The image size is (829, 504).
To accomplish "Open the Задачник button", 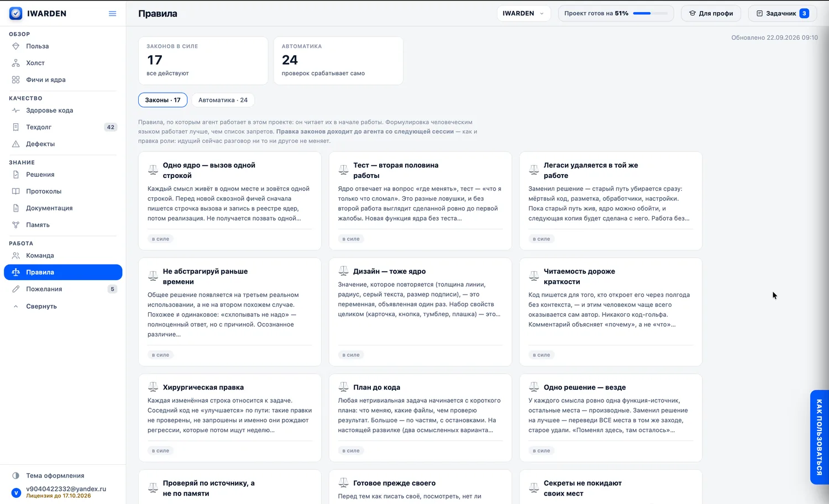I will [782, 13].
